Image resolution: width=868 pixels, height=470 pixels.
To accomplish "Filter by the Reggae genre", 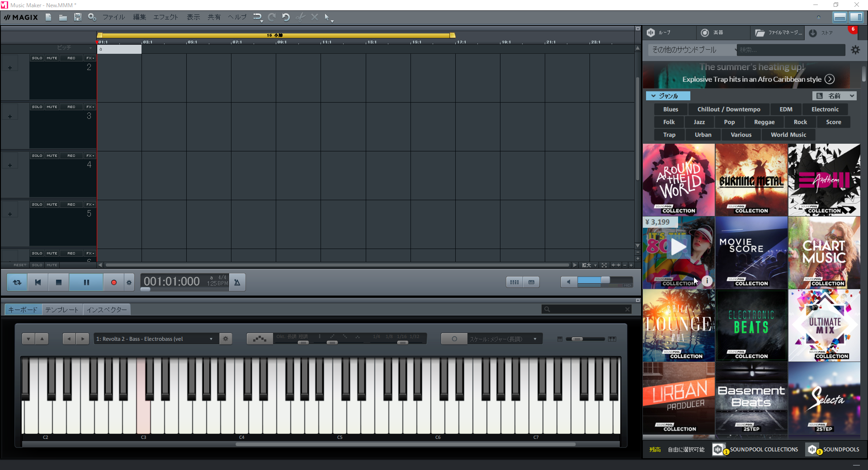I will coord(764,122).
